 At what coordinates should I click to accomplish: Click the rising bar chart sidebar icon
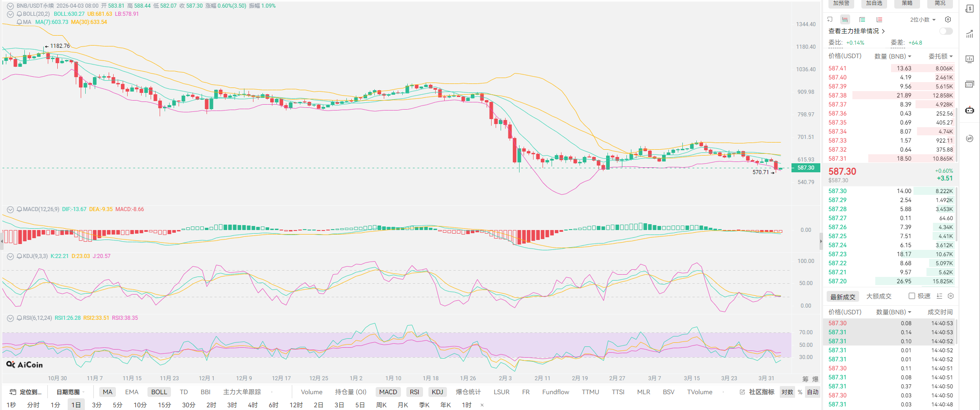coord(969,34)
